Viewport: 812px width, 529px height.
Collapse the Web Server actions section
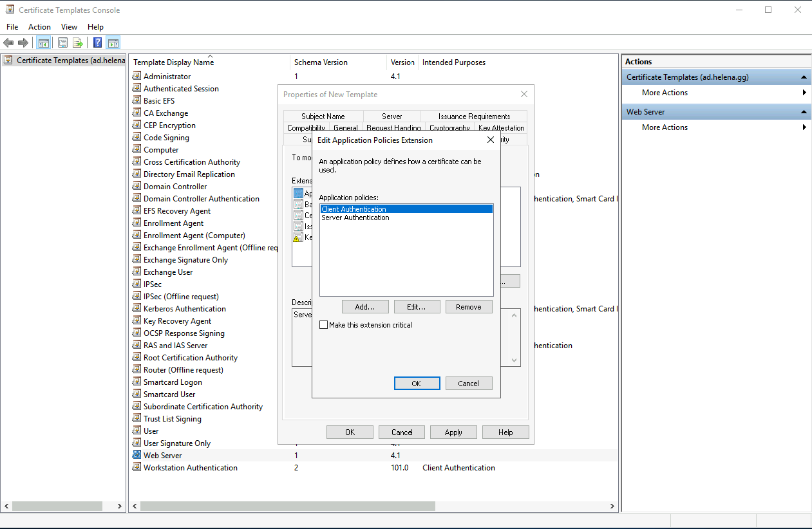pos(804,112)
